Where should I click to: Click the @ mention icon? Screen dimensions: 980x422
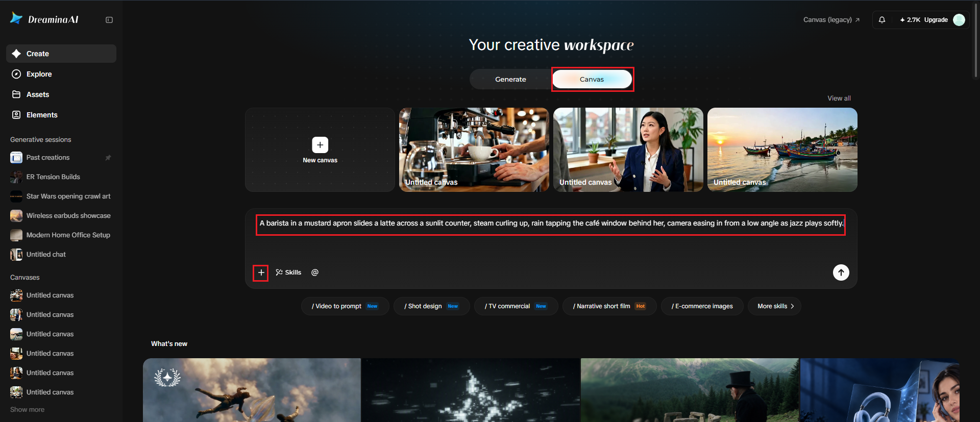click(x=315, y=272)
